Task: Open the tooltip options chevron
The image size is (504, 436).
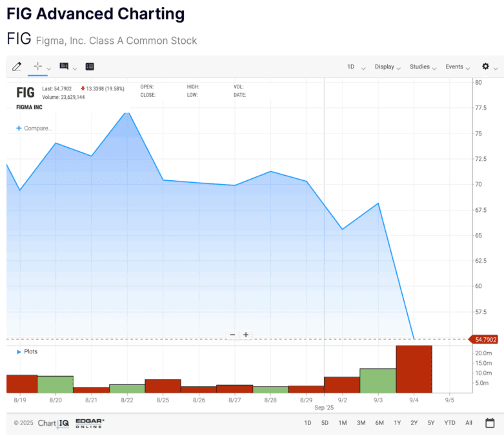Action: (75, 68)
